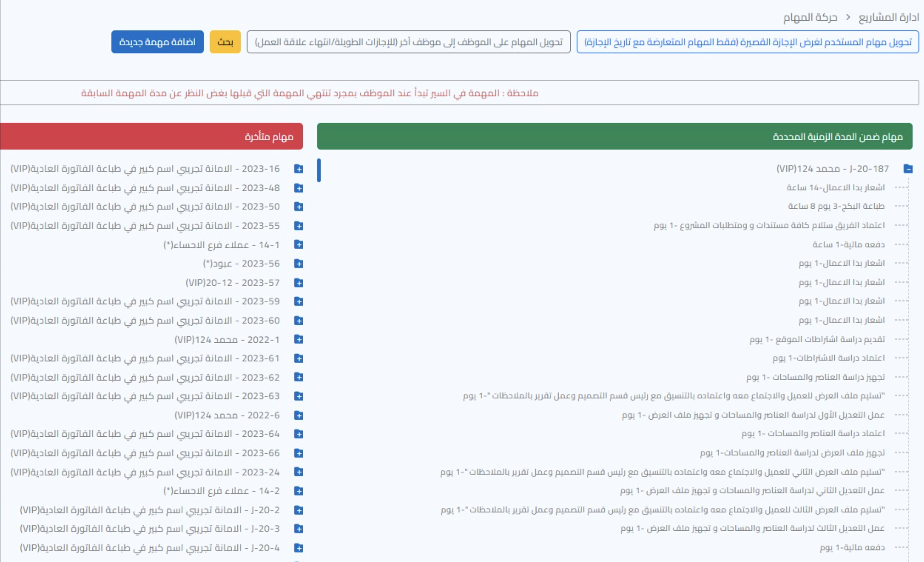Select task طباعة البكج-3 يوم 8 ساعة

tap(836, 206)
